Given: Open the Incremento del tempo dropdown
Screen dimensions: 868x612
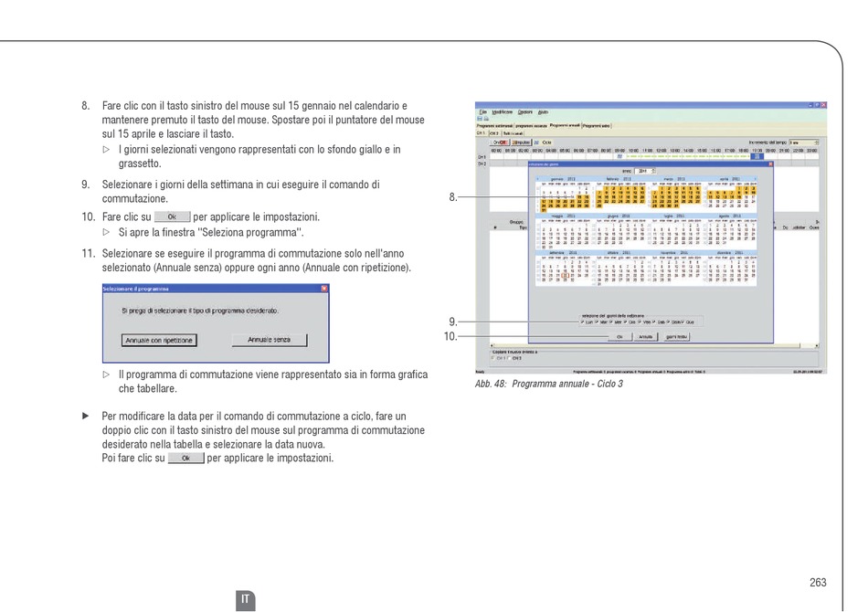Looking at the screenshot, I should click(x=803, y=142).
